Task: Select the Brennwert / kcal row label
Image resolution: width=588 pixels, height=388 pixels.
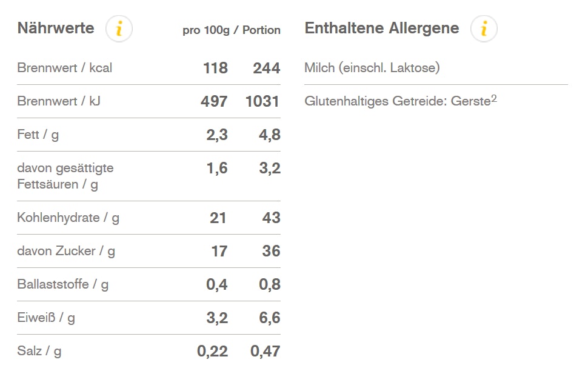Action: click(x=65, y=68)
